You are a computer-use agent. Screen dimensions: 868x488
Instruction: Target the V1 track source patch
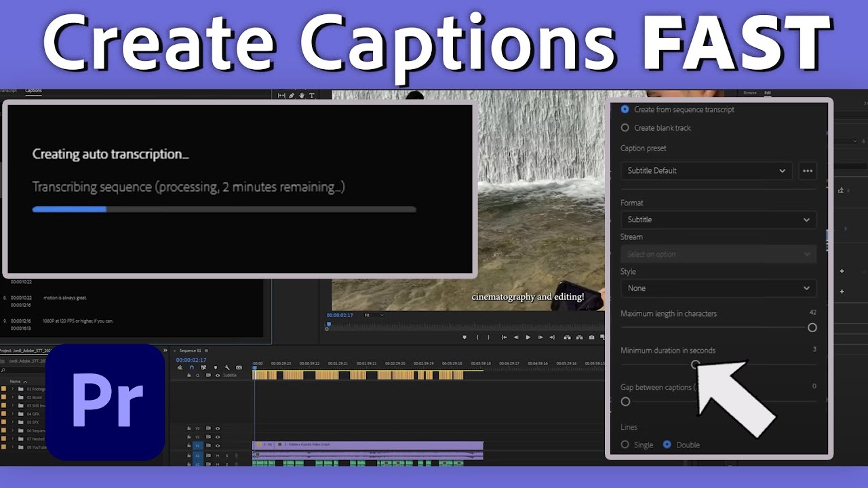[x=198, y=446]
